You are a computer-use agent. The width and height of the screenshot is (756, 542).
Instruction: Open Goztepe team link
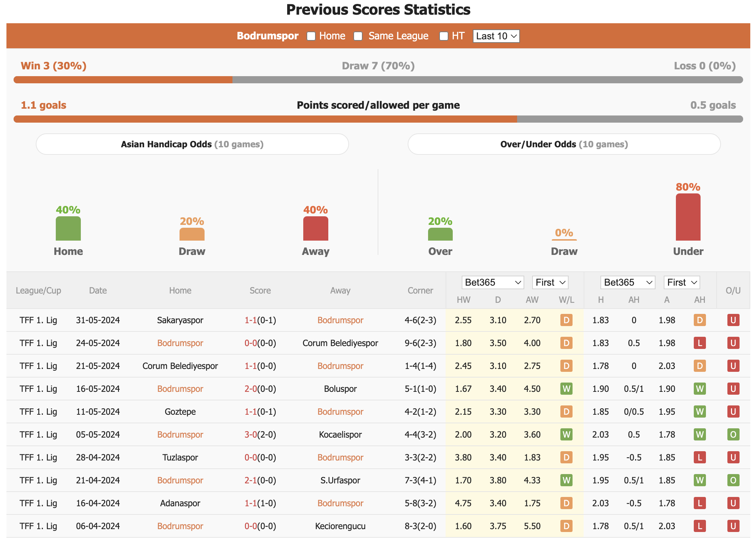(180, 412)
